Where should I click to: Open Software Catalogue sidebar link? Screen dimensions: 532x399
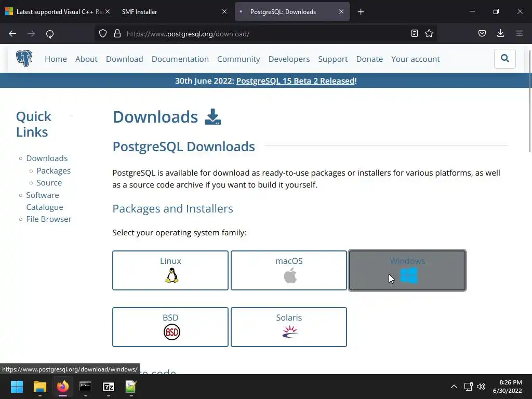click(x=45, y=201)
